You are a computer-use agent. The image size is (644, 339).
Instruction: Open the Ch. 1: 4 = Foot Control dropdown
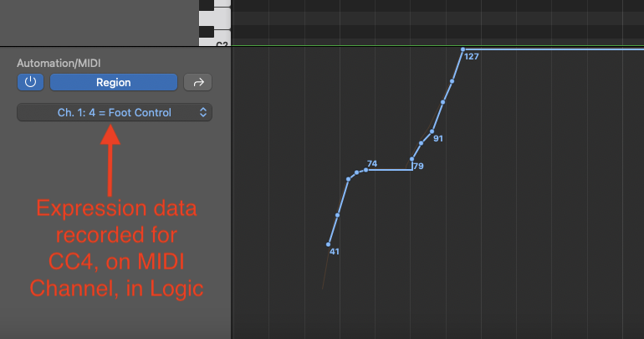point(115,112)
